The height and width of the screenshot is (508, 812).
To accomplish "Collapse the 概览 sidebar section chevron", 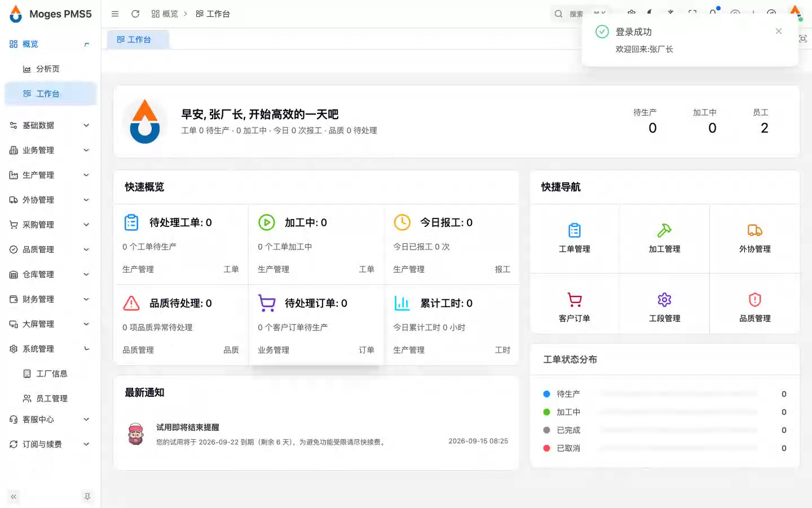I will pyautogui.click(x=86, y=44).
